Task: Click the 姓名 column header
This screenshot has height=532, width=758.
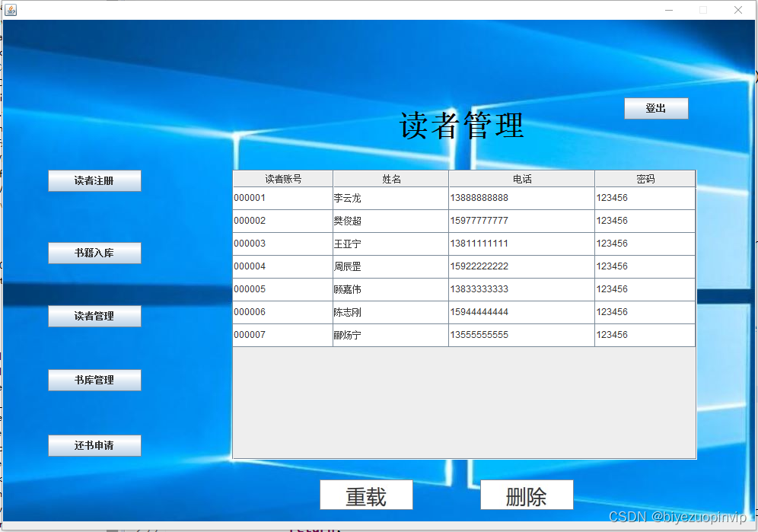Action: click(390, 178)
